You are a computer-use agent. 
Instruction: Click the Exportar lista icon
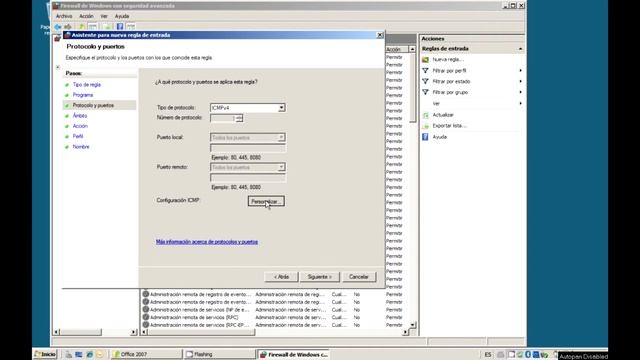point(425,126)
